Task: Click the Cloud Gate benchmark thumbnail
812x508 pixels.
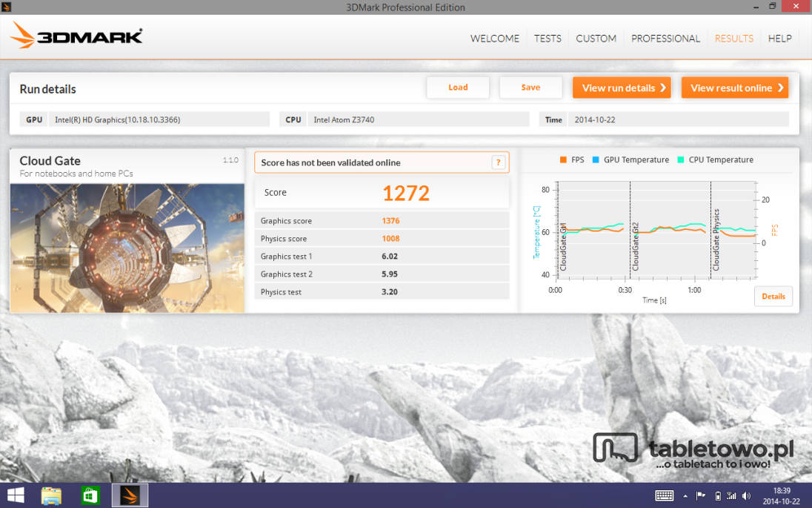Action: point(127,248)
